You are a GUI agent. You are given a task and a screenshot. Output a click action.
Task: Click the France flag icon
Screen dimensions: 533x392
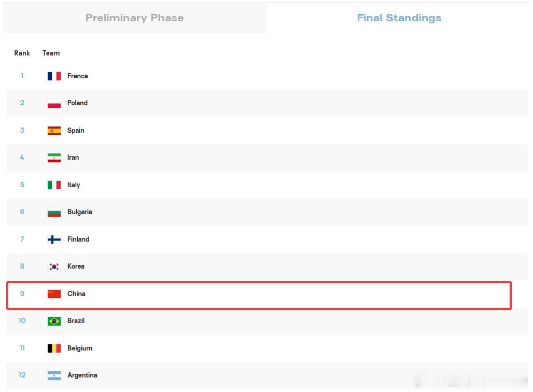pyautogui.click(x=54, y=76)
